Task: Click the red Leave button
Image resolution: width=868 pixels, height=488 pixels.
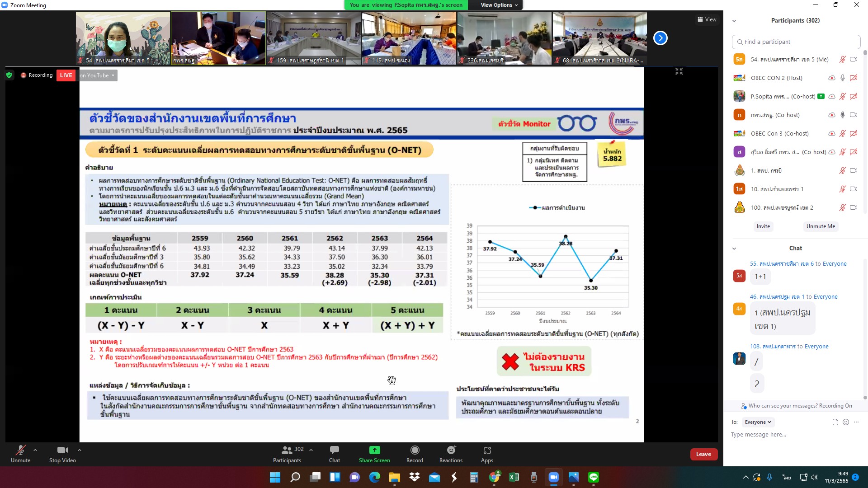Action: coord(703,454)
